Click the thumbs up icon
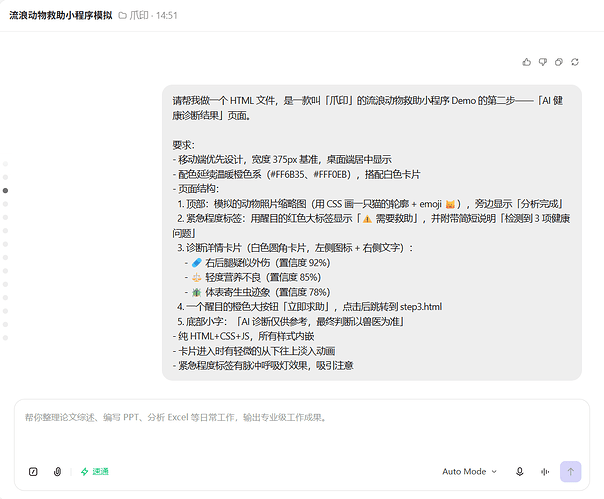The width and height of the screenshot is (604, 499). click(527, 62)
